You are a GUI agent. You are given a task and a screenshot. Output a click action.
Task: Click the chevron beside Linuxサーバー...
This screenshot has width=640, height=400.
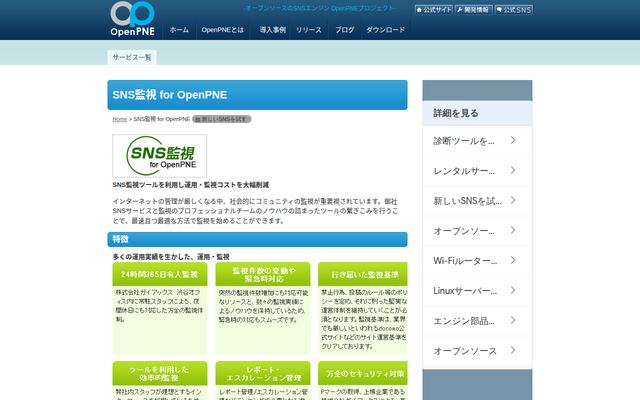click(513, 290)
